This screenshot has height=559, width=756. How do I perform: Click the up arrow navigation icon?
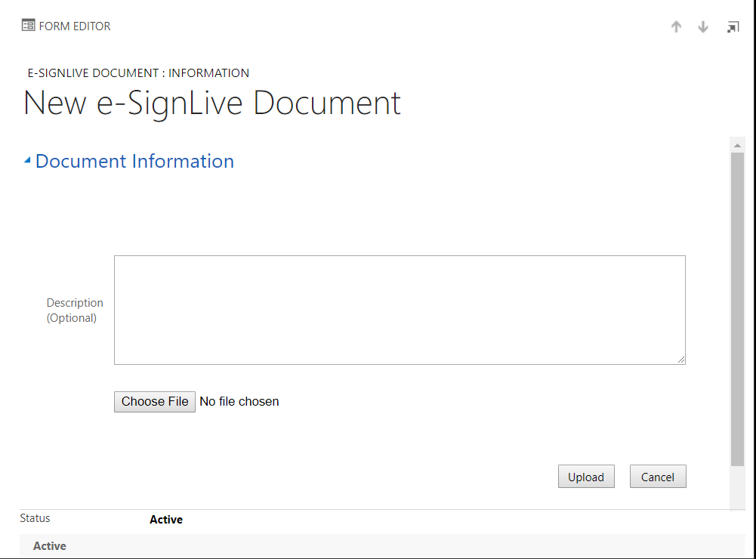coord(676,27)
